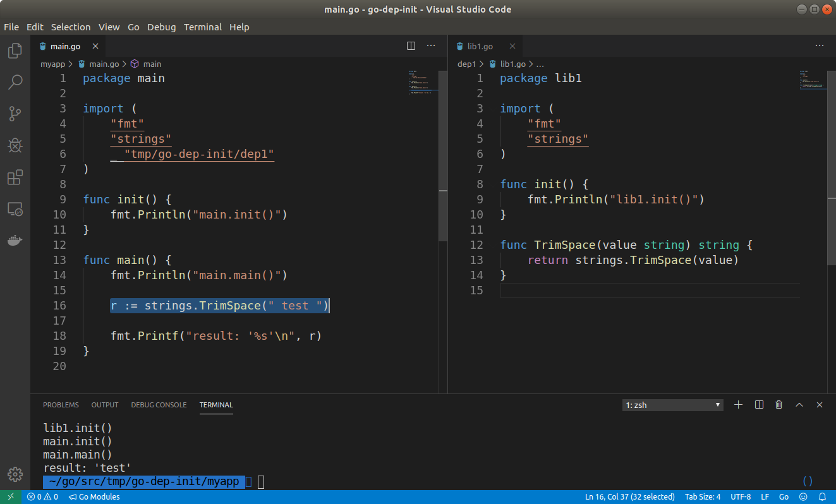
Task: Open the Manage gear icon
Action: (x=15, y=474)
